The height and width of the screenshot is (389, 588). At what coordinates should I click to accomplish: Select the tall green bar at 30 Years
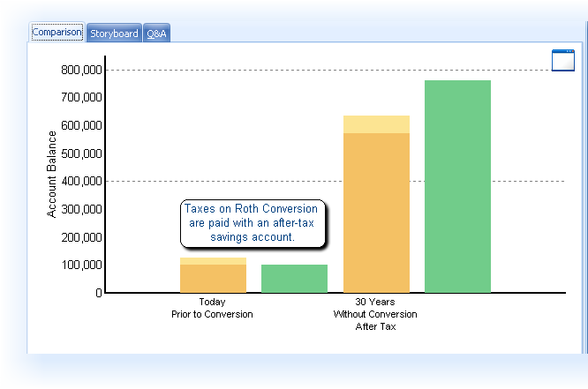point(457,186)
